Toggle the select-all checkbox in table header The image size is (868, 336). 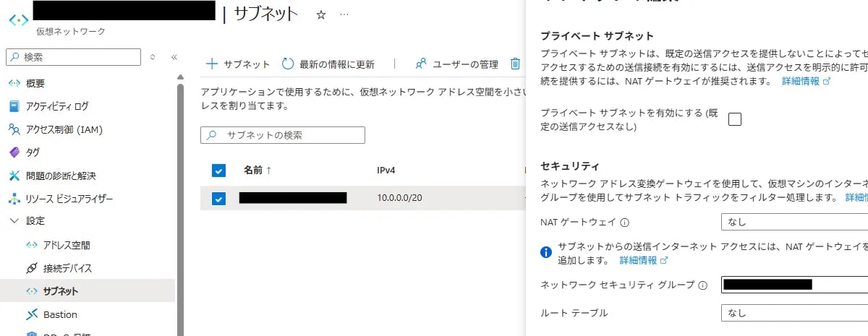218,171
